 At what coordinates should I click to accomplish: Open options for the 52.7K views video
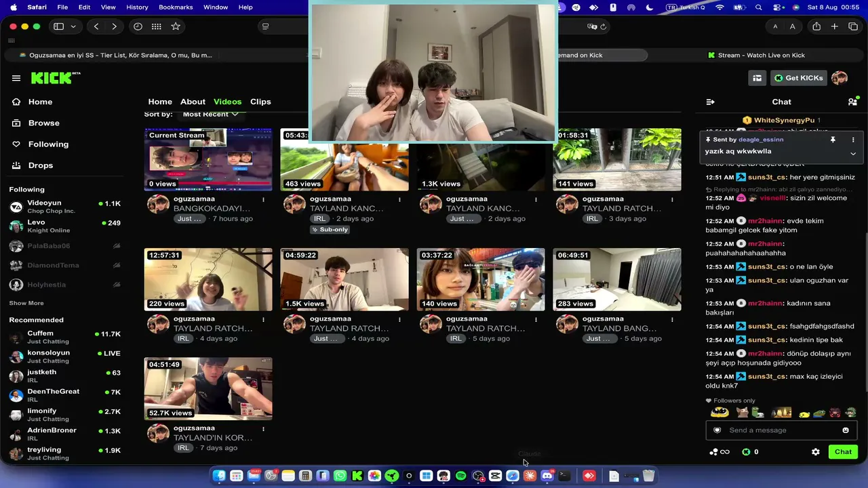[263, 428]
